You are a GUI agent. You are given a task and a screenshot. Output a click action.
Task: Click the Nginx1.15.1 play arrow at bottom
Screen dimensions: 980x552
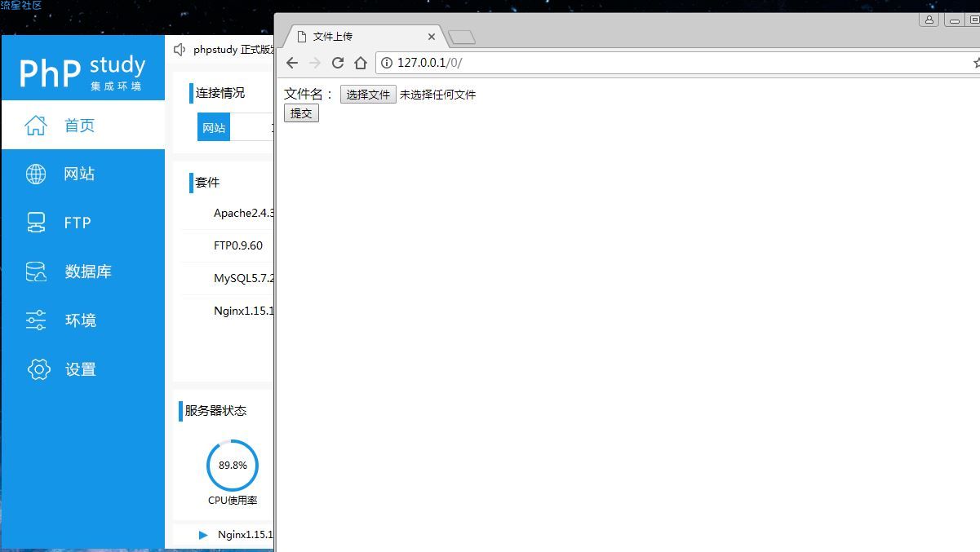coord(203,535)
